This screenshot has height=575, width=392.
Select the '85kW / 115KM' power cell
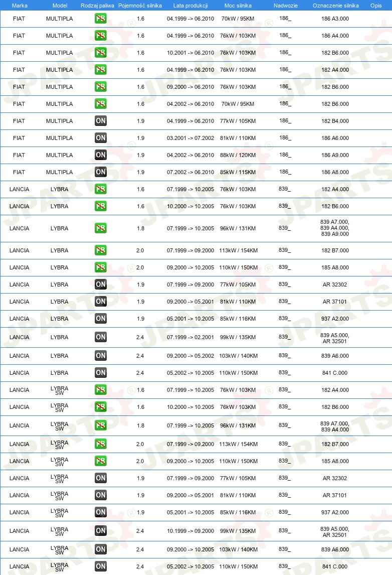click(238, 172)
